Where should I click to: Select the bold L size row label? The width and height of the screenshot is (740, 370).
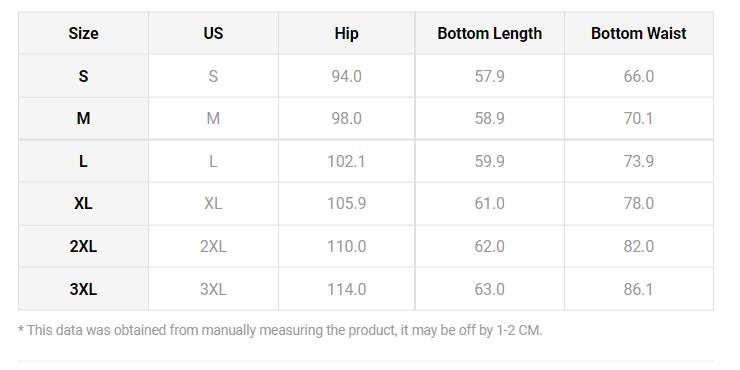pos(83,161)
